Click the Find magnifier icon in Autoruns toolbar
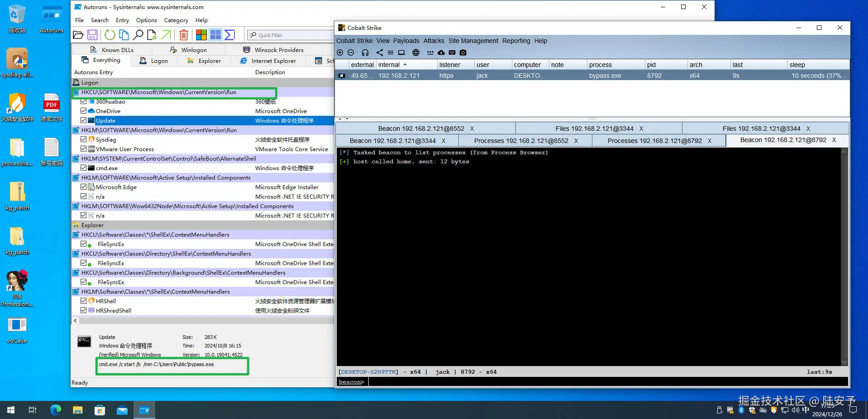Viewport: 868px width, 419px height. coord(138,35)
